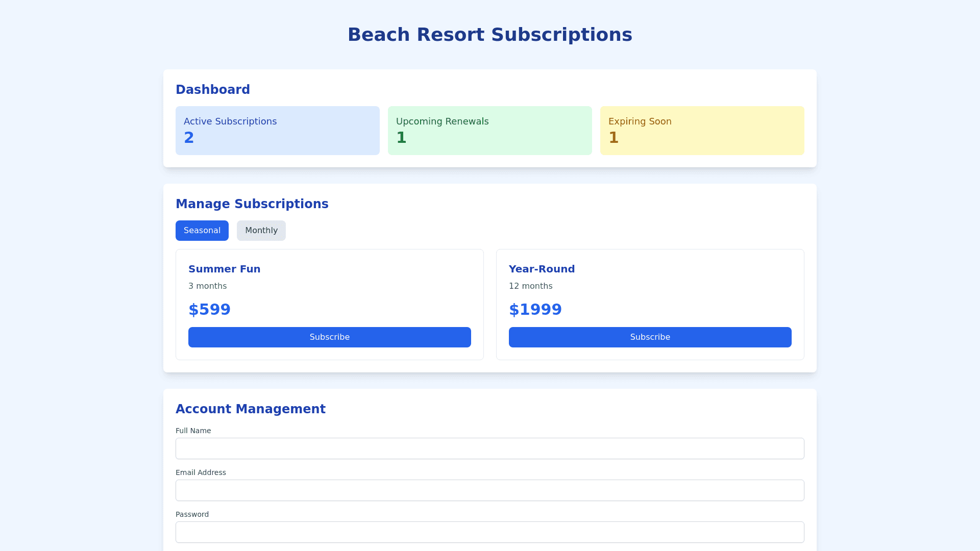Select the Upcoming Renewals stat card

[489, 131]
